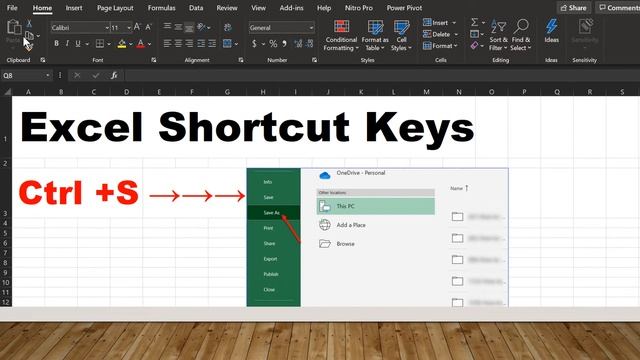Click the Insert Function fx icon
This screenshot has height=360, width=640.
pyautogui.click(x=114, y=75)
